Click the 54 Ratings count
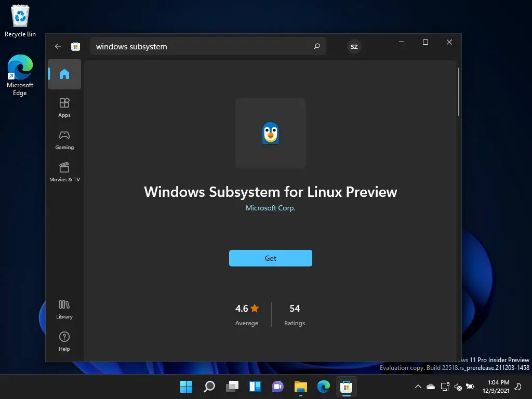The width and height of the screenshot is (532, 399). coord(295,314)
